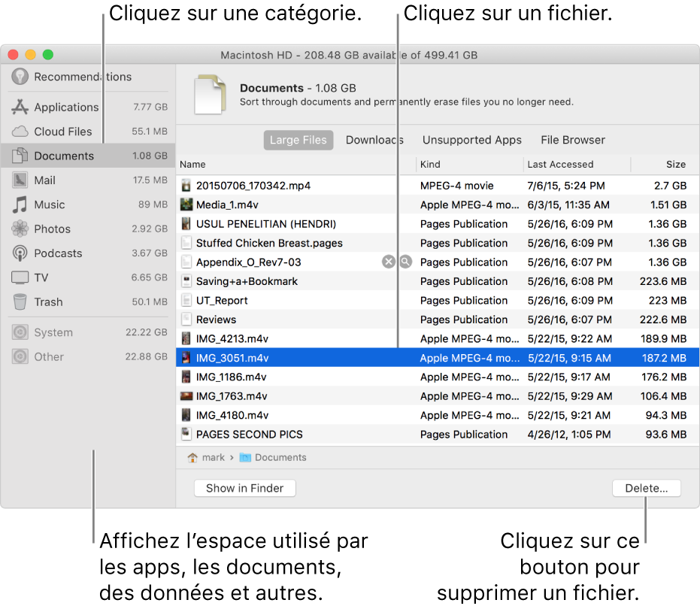Select the IMG_4180.m4v file name

click(x=232, y=416)
